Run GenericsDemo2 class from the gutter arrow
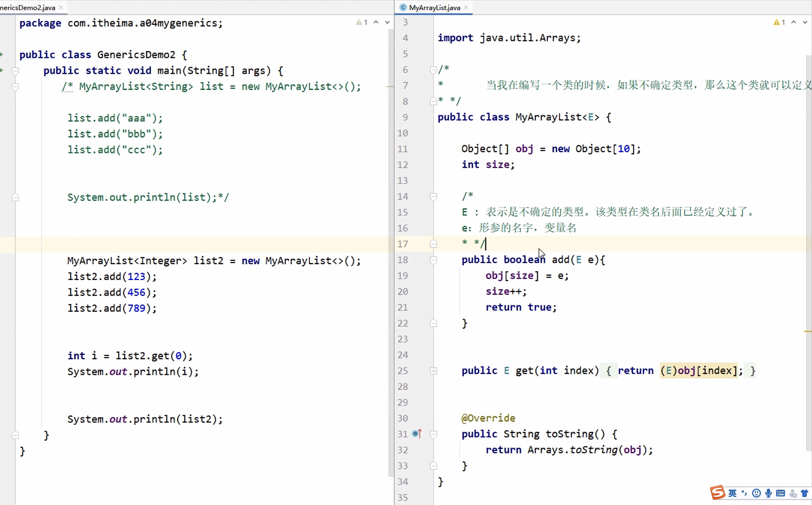The height and width of the screenshot is (505, 812). point(2,54)
